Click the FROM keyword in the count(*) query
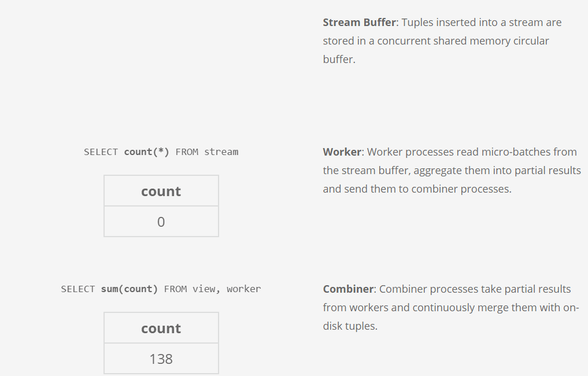Screen dimensions: 588x376 click(187, 152)
